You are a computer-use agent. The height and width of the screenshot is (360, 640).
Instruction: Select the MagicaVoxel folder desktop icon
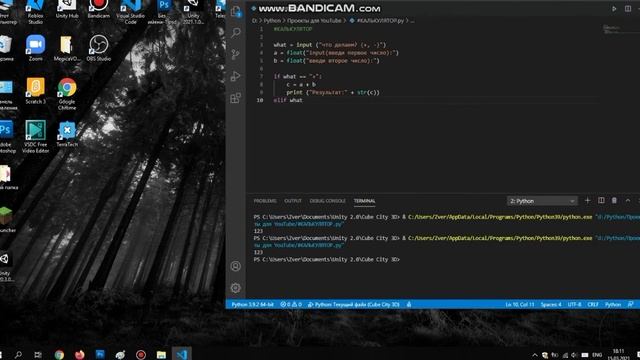pos(67,48)
